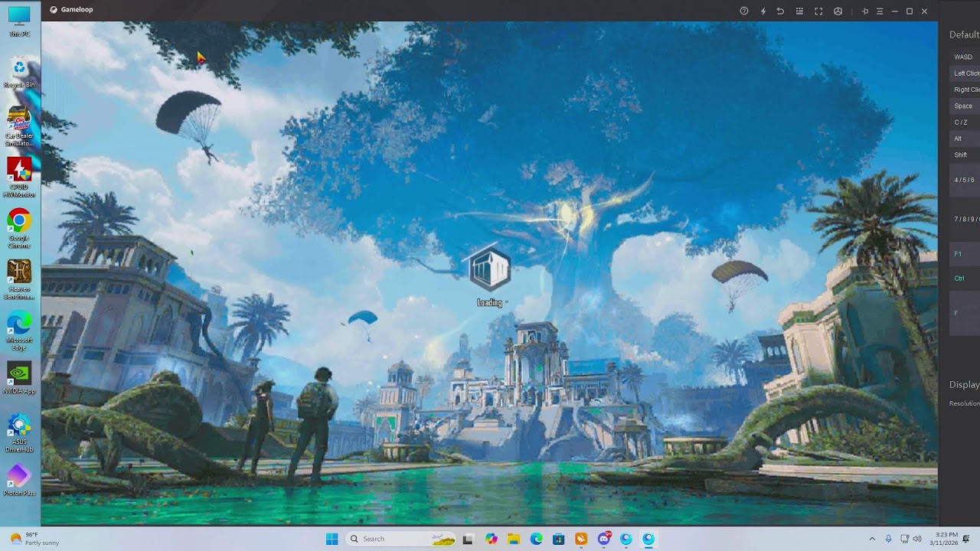Launch Car Dealer Simulator desktop shortcut
The height and width of the screenshot is (551, 980).
pyautogui.click(x=19, y=126)
